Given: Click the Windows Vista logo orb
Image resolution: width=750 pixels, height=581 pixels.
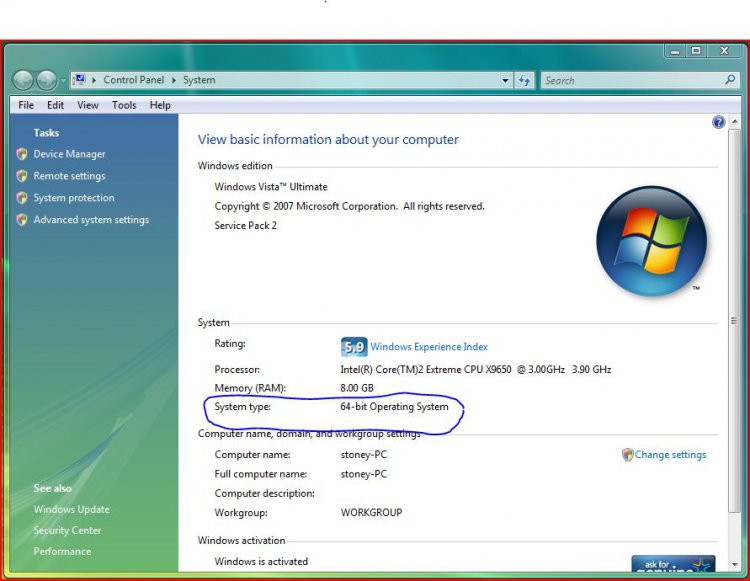Looking at the screenshot, I should 651,241.
